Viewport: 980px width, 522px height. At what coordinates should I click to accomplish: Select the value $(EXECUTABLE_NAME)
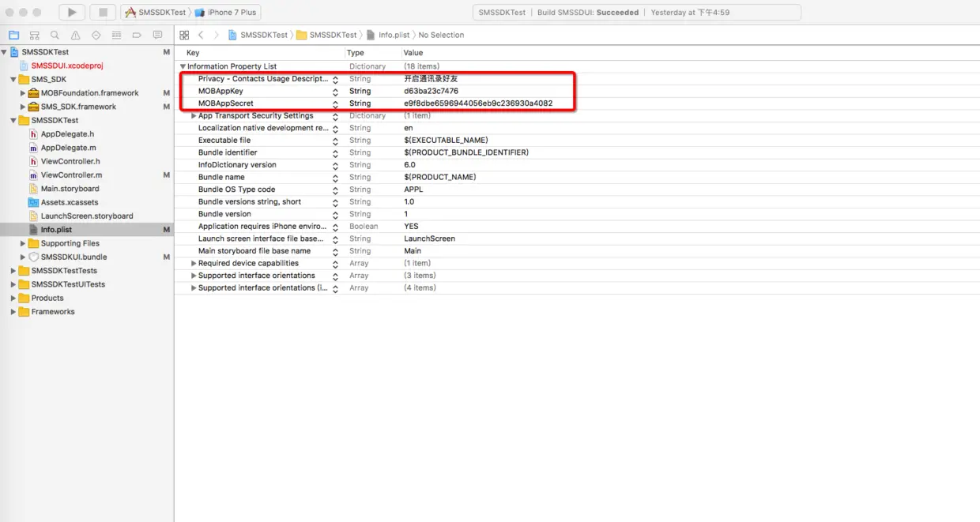(x=446, y=140)
